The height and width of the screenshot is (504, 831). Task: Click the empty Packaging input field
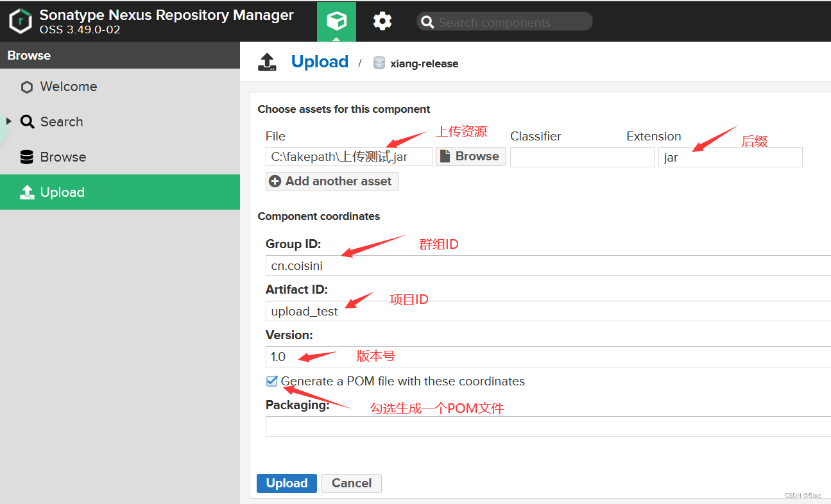(548, 426)
